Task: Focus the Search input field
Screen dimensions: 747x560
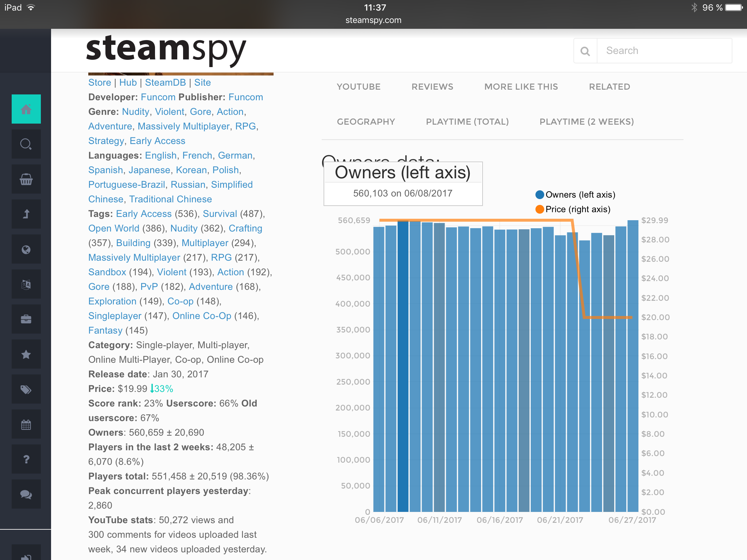Action: tap(664, 51)
